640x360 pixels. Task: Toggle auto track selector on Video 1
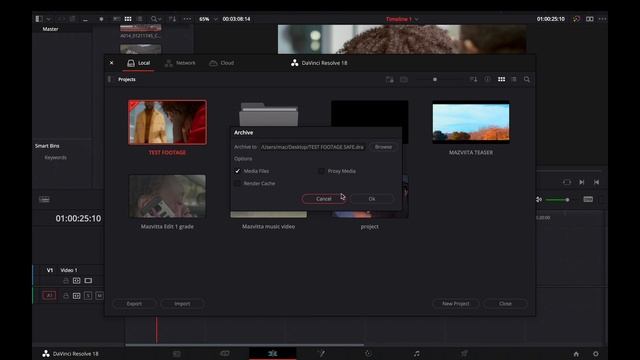pyautogui.click(x=76, y=281)
